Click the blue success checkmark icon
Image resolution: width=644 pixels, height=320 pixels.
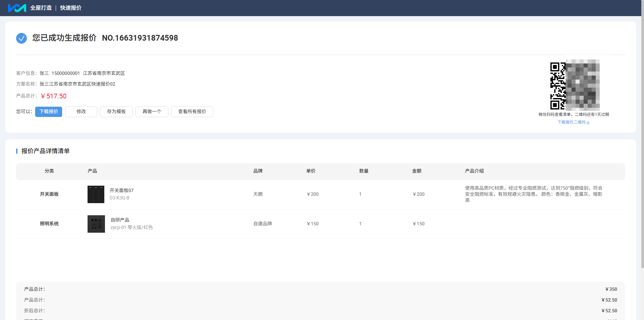click(21, 38)
